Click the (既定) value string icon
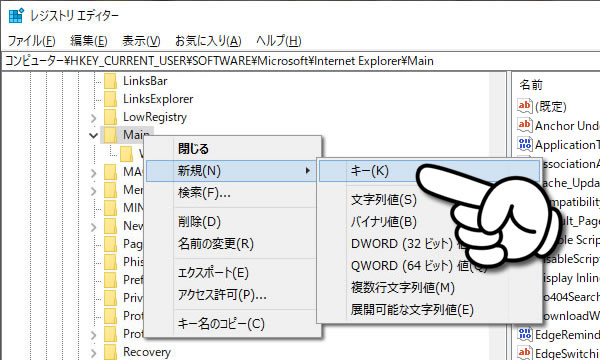 525,106
